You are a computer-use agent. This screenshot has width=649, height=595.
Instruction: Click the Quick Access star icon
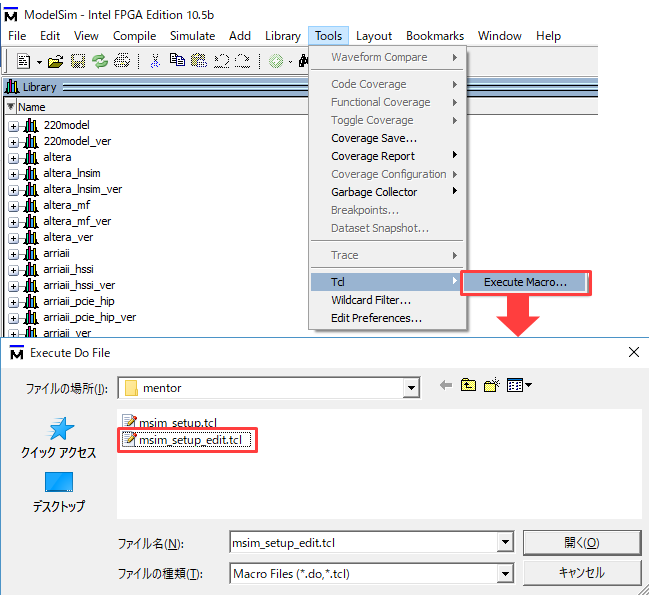click(x=61, y=429)
